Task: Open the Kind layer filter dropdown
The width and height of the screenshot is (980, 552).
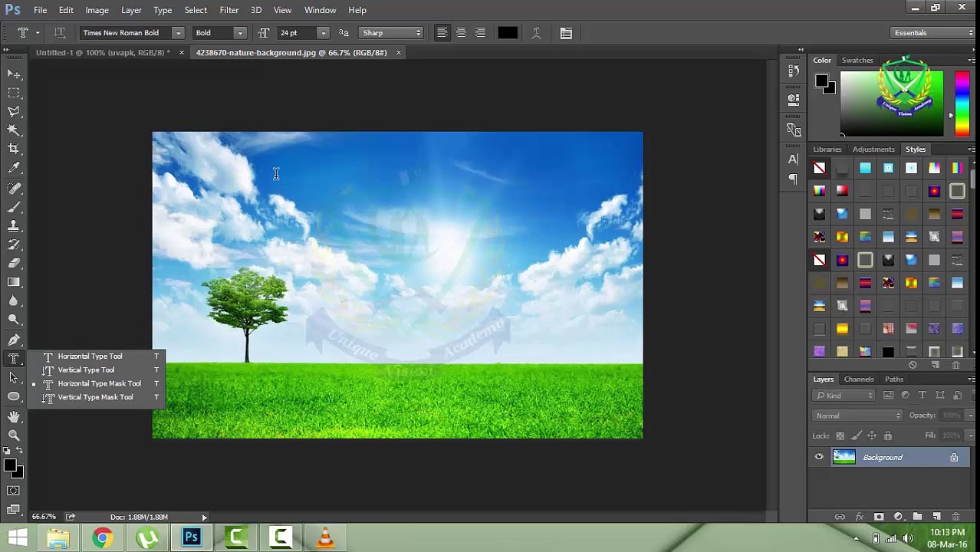Action: 844,396
